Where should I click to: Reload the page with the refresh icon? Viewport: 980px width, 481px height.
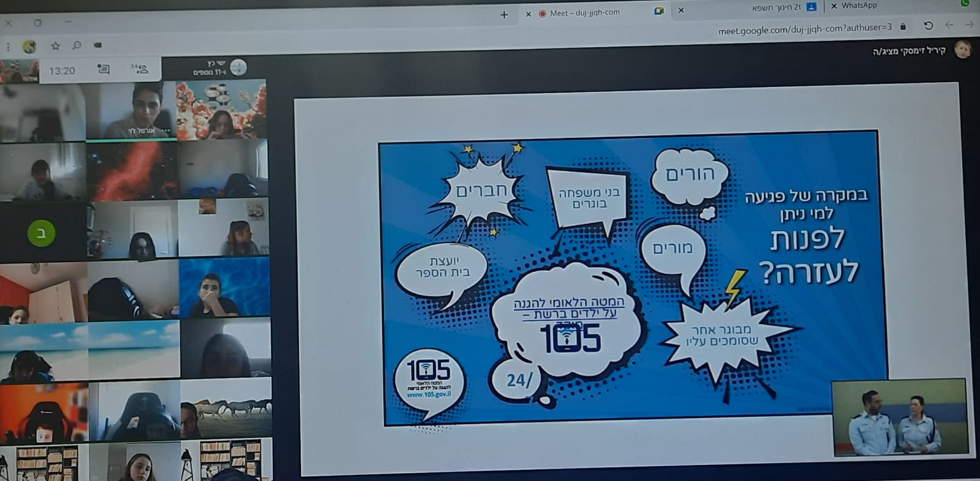[929, 26]
